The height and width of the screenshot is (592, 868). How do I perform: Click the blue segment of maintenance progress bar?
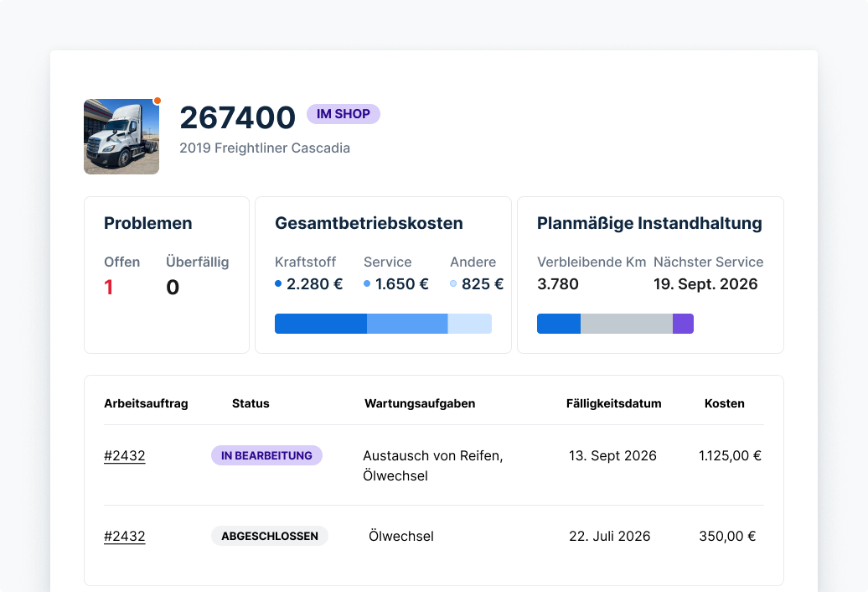559,324
